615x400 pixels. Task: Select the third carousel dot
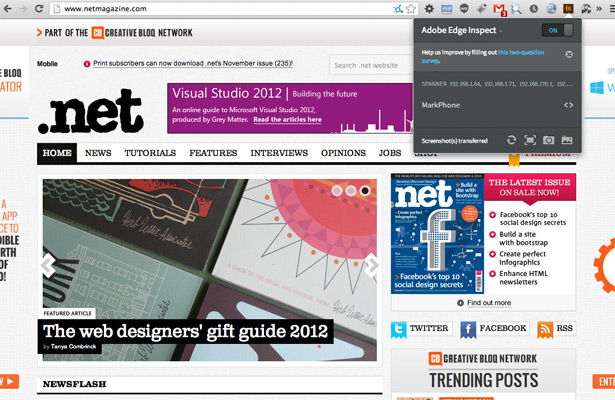[x=365, y=191]
